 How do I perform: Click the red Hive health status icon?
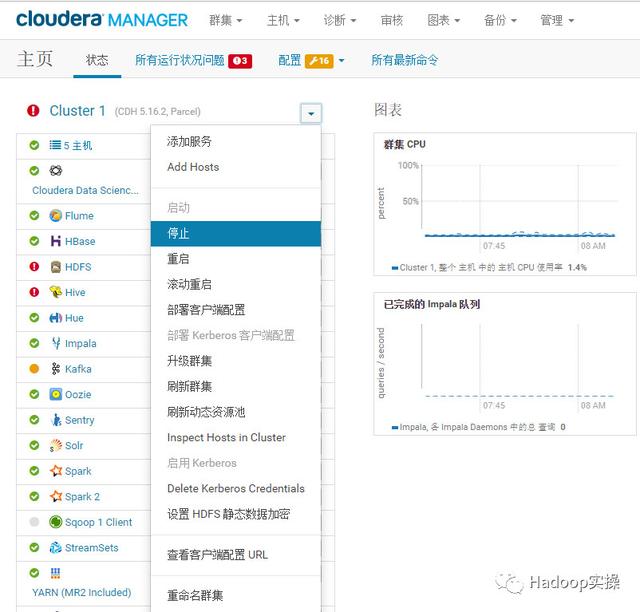tap(34, 292)
